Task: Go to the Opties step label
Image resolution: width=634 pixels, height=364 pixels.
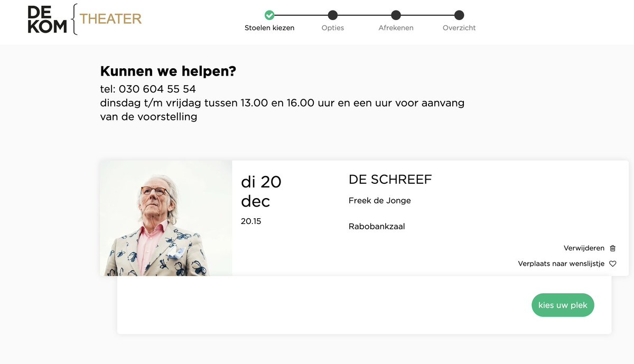Action: coord(333,28)
